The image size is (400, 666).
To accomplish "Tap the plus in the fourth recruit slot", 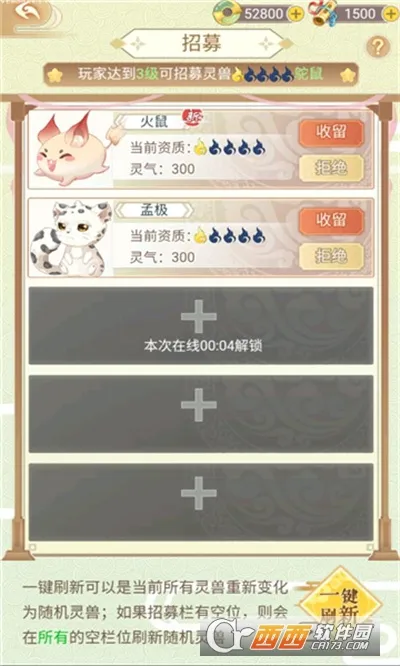I will 199,405.
